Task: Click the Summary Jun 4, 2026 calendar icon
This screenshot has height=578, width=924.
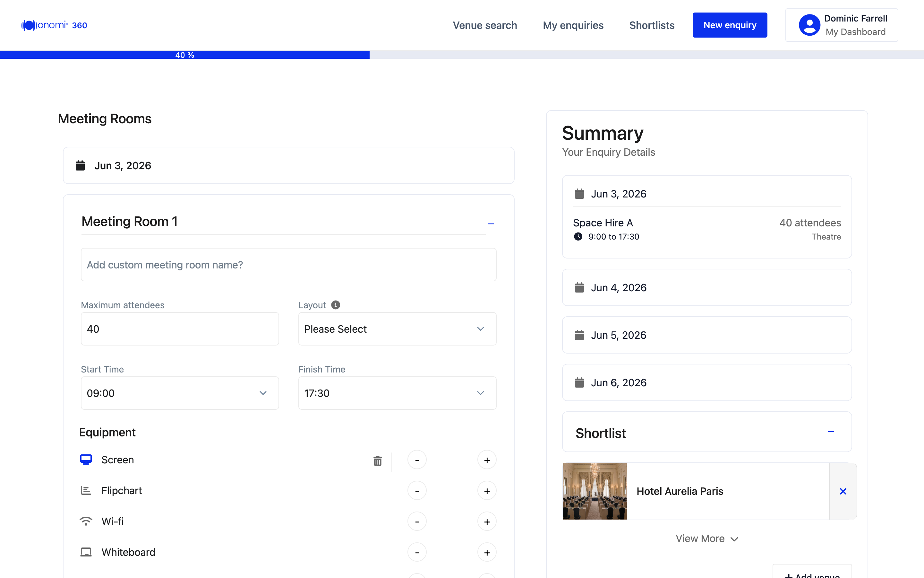Action: [x=579, y=287]
